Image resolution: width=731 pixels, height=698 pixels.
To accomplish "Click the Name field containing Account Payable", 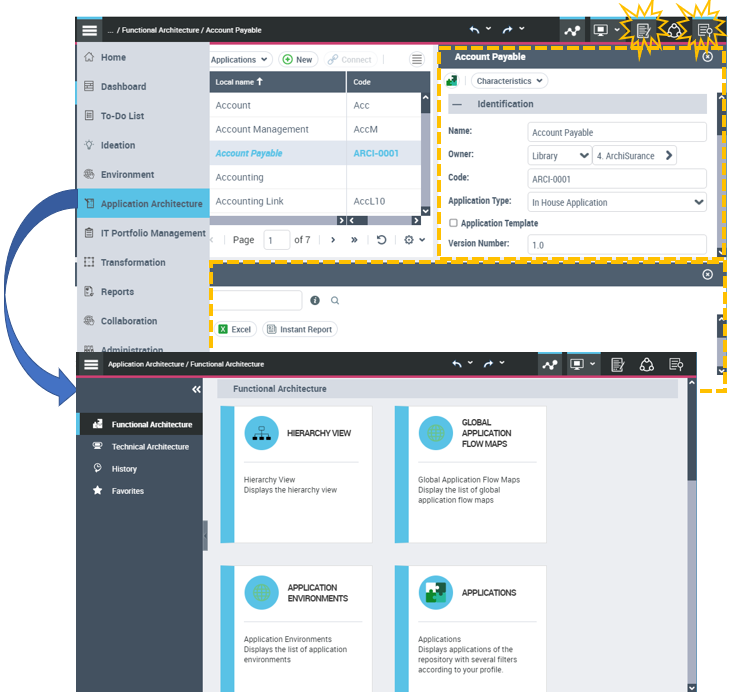I will (x=616, y=132).
